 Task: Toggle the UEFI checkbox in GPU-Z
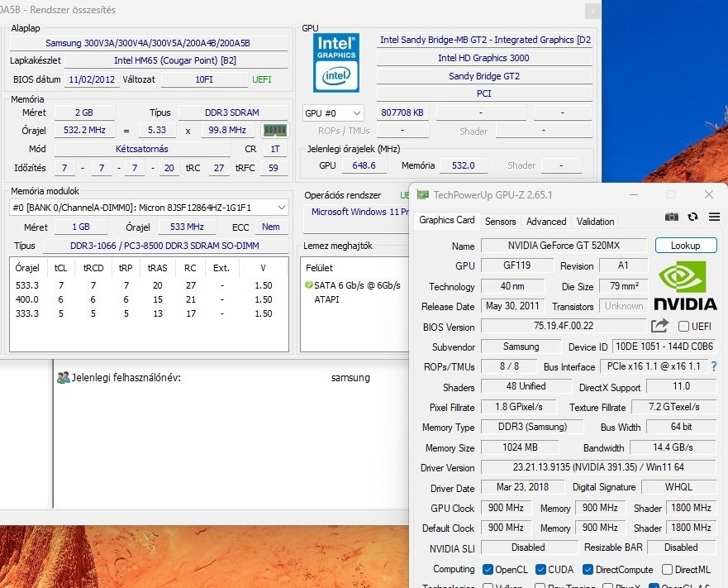(683, 327)
